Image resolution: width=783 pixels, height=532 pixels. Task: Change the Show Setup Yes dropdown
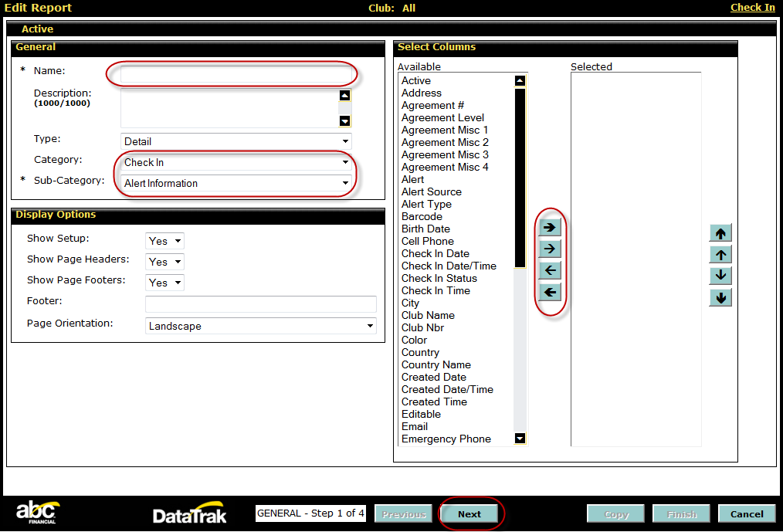[164, 241]
